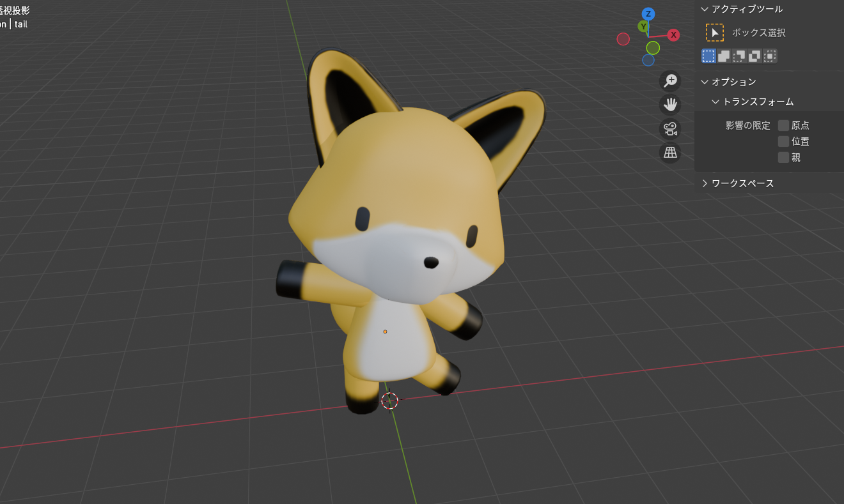The image size is (844, 504).
Task: Pick the 'Subtract selection' mode icon
Action: click(739, 56)
